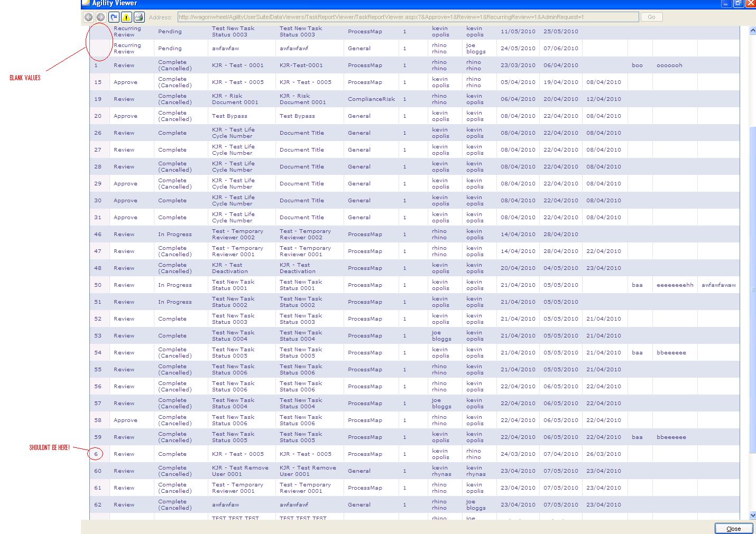756x534 pixels.
Task: Select the date '26/03/2010'
Action: [603, 454]
